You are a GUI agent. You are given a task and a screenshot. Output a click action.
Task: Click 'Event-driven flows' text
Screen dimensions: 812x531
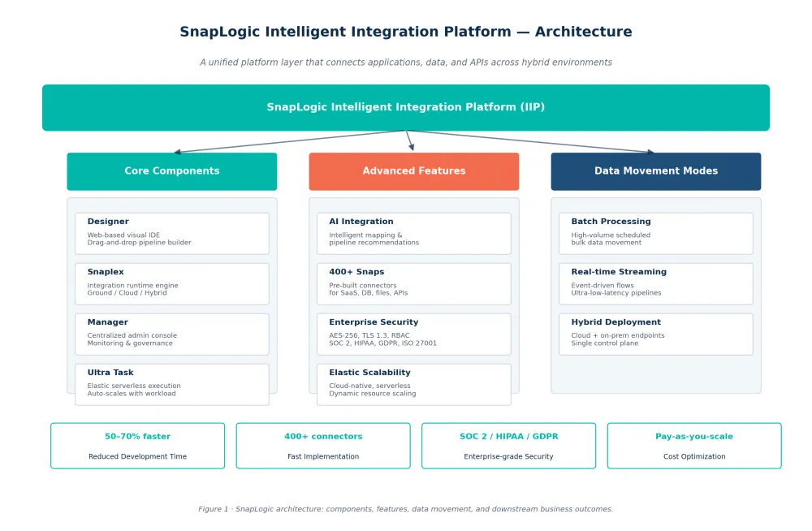pos(603,285)
